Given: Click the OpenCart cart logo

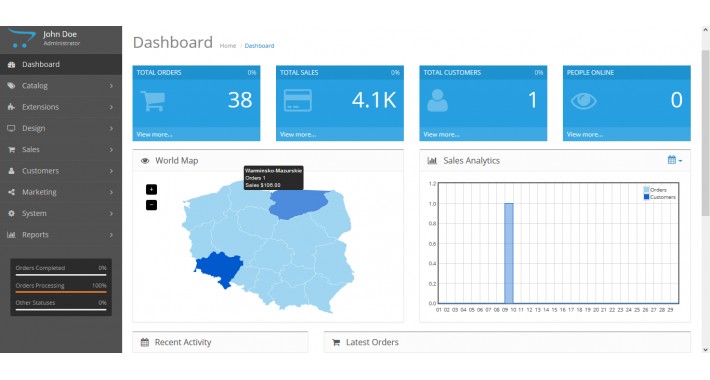Looking at the screenshot, I should point(21,38).
